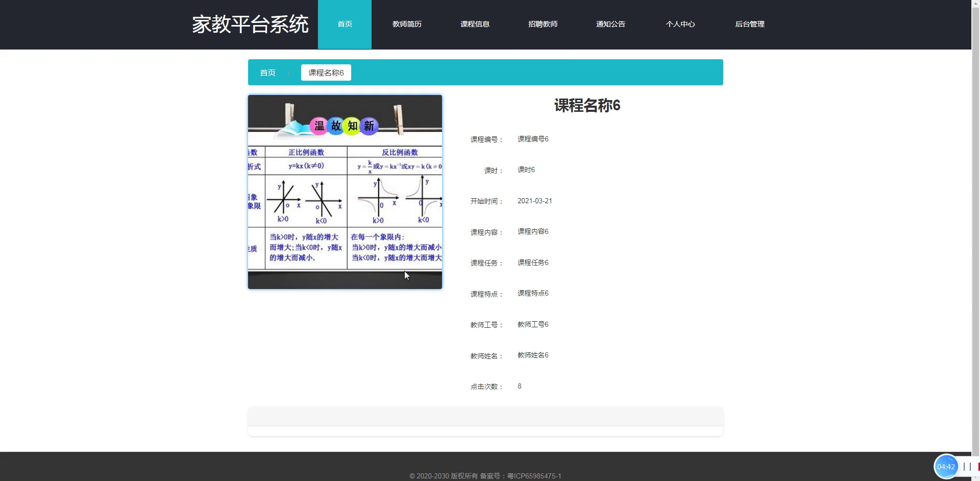Click the 教师工号6 value
The width and height of the screenshot is (980, 481).
[533, 324]
